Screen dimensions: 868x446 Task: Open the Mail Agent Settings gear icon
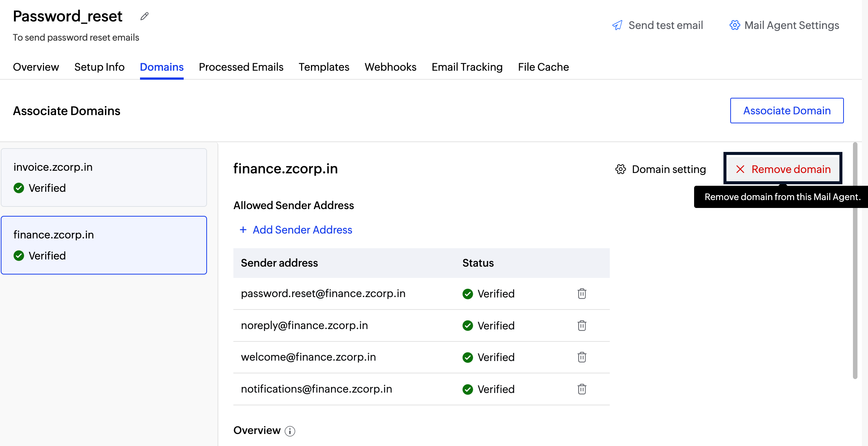[x=734, y=25]
